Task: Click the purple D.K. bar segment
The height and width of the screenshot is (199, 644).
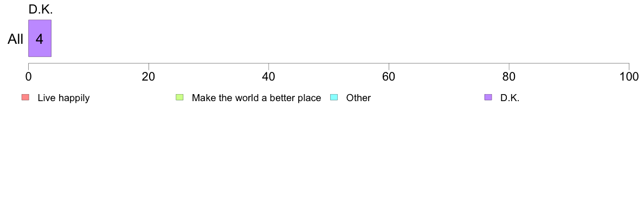Action: [x=40, y=38]
